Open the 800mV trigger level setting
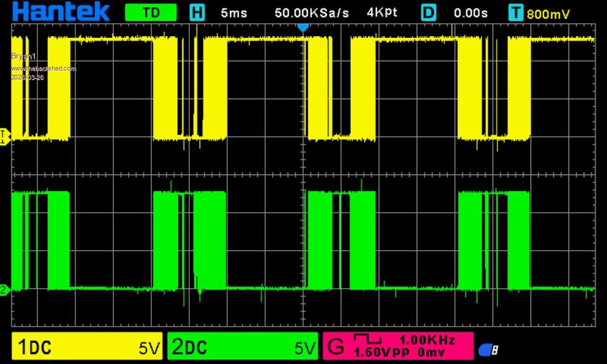Screen dimensions: 607x364 pos(548,13)
